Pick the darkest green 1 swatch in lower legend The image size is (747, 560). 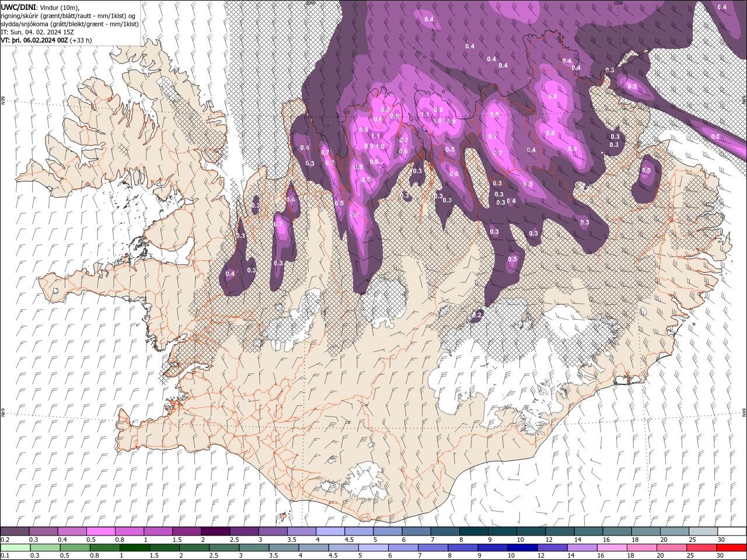[x=134, y=548]
